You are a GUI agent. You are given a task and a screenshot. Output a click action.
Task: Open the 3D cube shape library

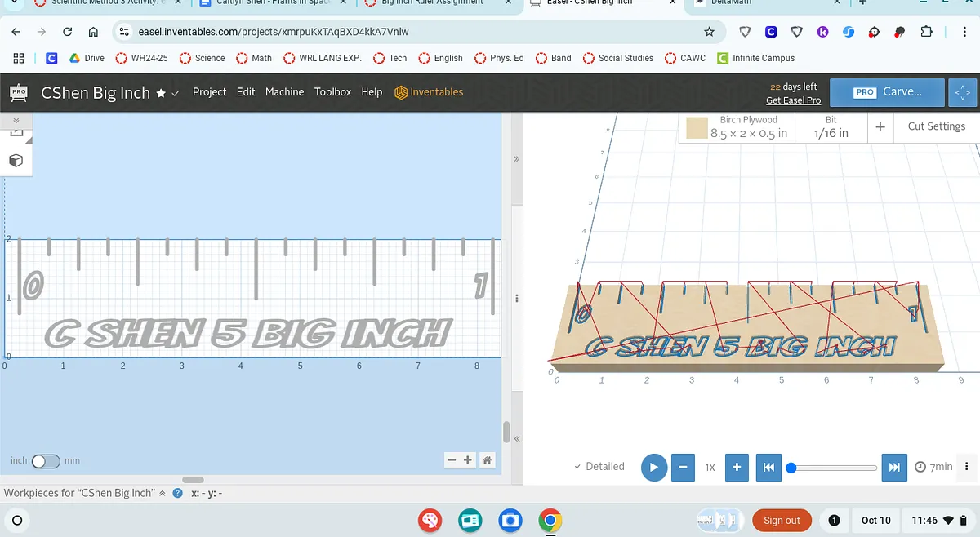[16, 161]
